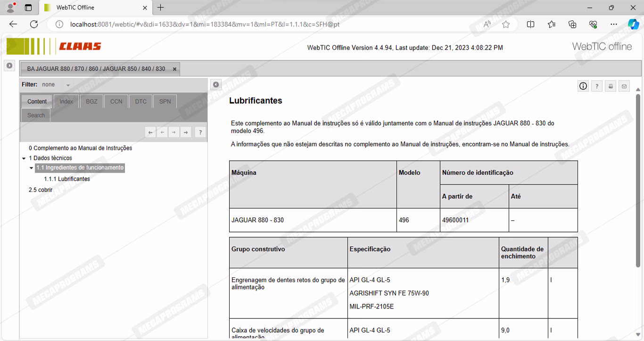Screen dimensions: 644x341
Task: Jump to last topic arrow button
Action: (x=186, y=133)
